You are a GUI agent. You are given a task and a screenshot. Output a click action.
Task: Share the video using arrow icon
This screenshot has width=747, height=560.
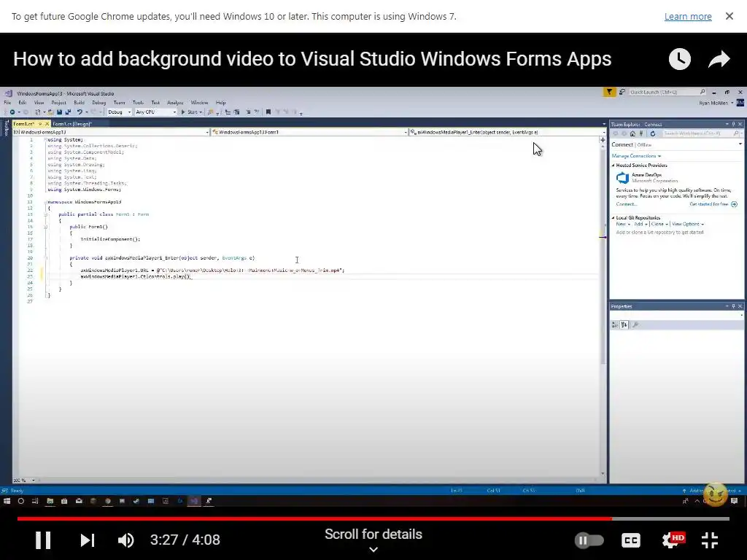[x=719, y=59]
